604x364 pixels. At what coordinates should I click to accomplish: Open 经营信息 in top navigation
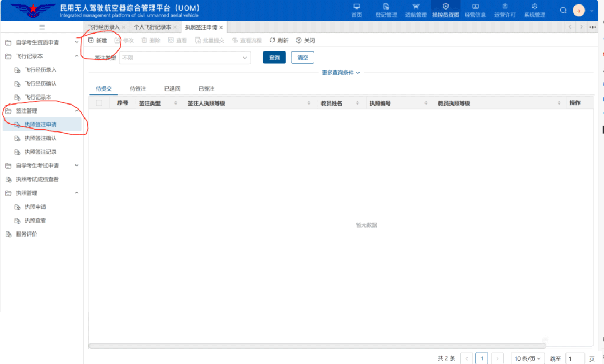click(475, 11)
